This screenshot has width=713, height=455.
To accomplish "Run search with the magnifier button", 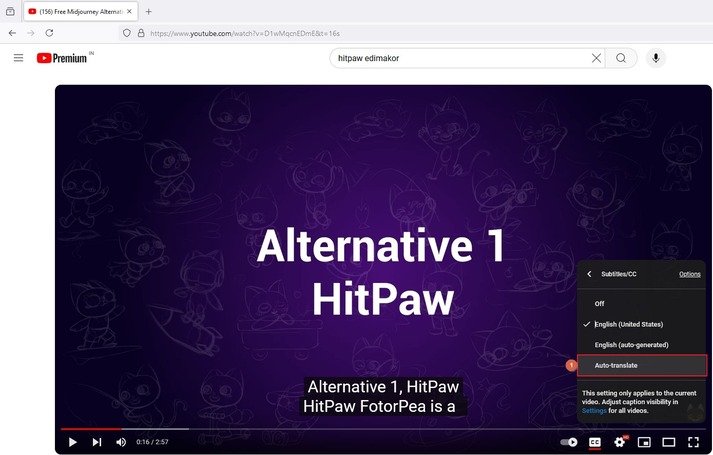I will coord(621,58).
